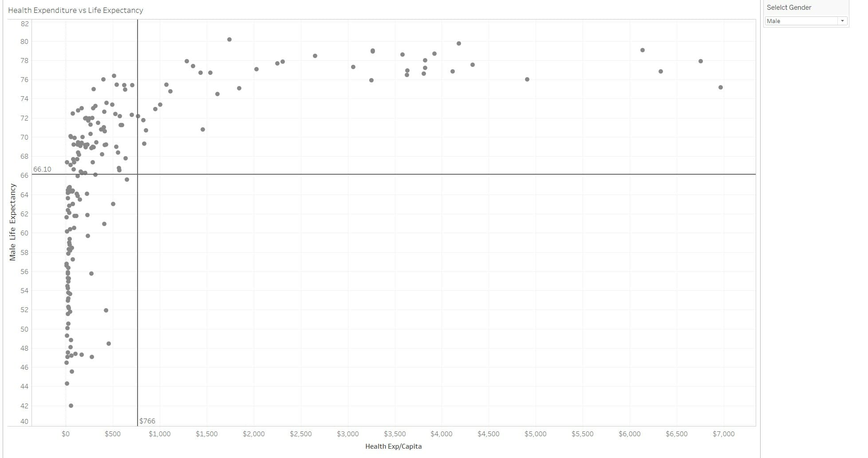Select the rightmost data point near $7,000
This screenshot has height=458, width=868.
click(x=721, y=87)
